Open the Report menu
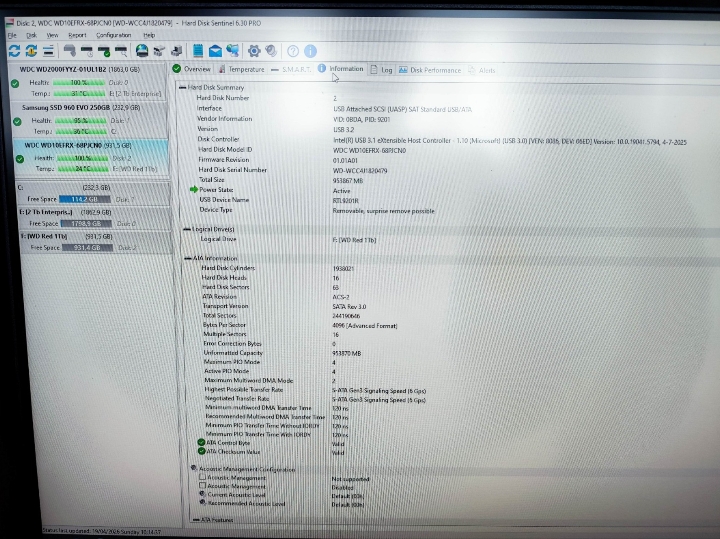720x539 pixels. pos(77,35)
